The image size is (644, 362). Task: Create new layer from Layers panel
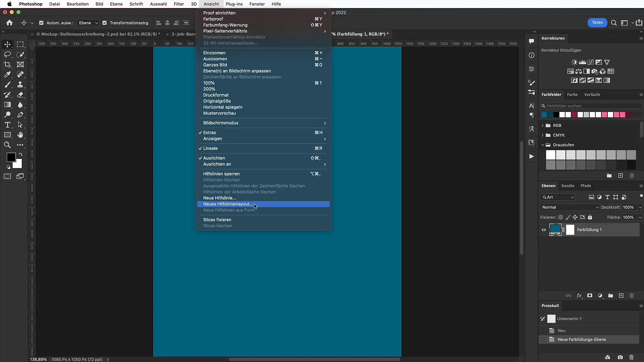621,296
